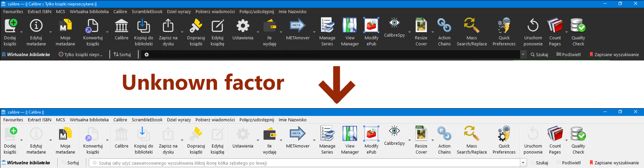Click Konwertuj książki icon in dark window
Screen dimensions: 644x168
93,26
